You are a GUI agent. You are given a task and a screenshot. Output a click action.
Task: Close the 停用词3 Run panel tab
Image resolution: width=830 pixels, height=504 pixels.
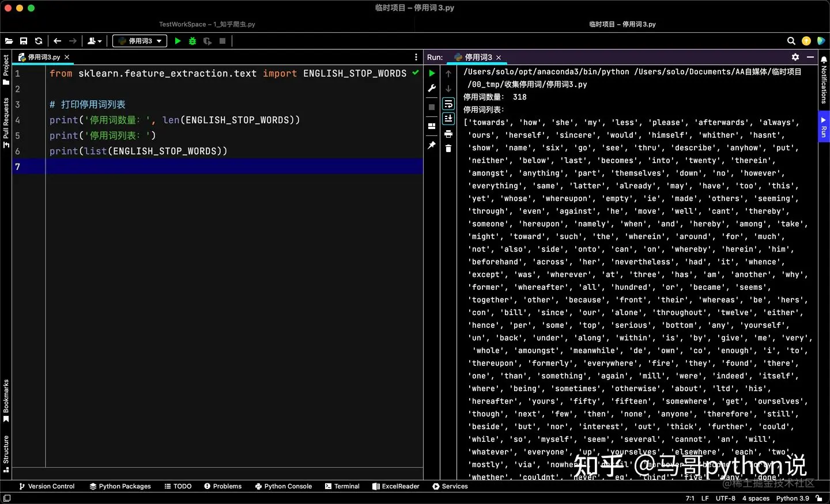(499, 57)
